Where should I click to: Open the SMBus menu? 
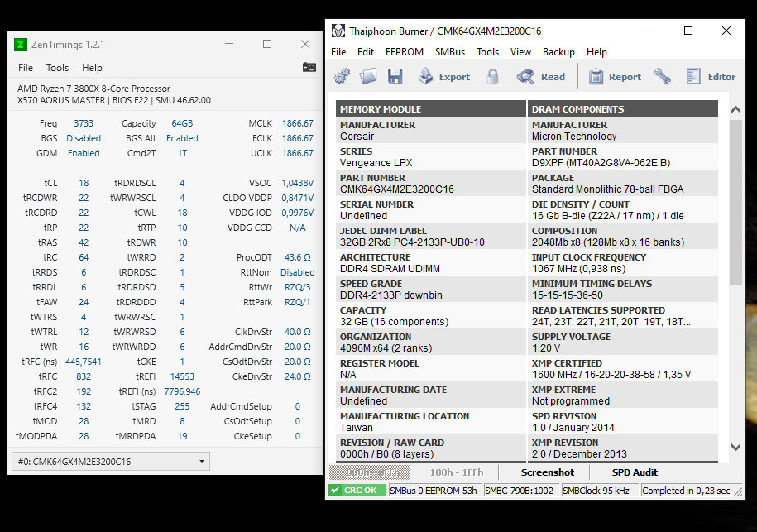coord(450,51)
